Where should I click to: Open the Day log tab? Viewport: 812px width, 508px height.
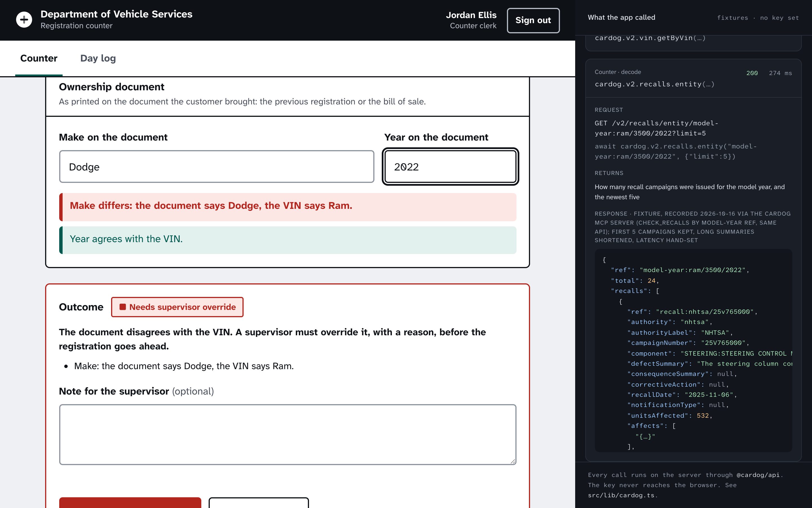pos(98,58)
